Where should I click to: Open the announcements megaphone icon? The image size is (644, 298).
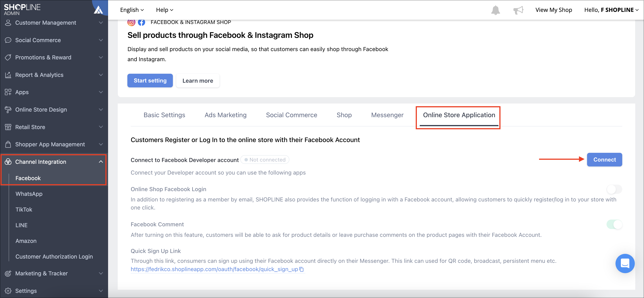[x=518, y=10]
